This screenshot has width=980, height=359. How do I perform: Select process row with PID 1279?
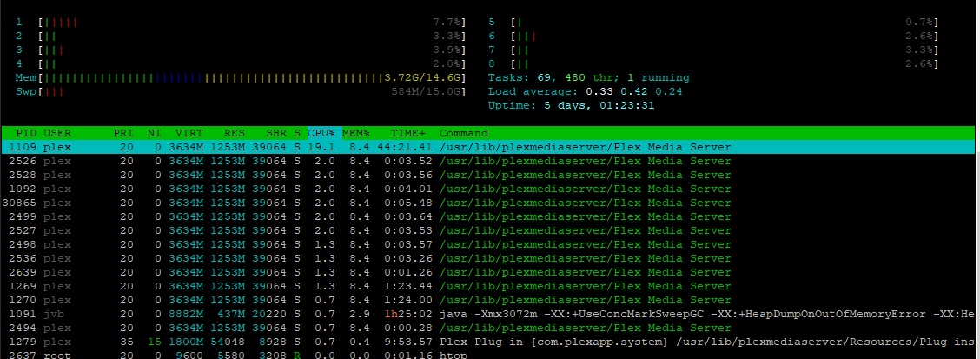[x=487, y=342]
